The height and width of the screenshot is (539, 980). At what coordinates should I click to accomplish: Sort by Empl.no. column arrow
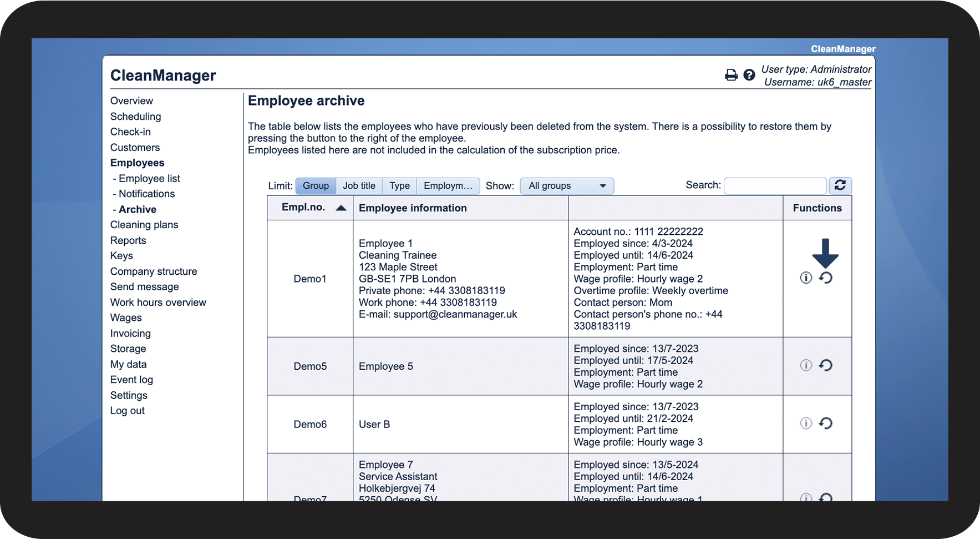341,208
